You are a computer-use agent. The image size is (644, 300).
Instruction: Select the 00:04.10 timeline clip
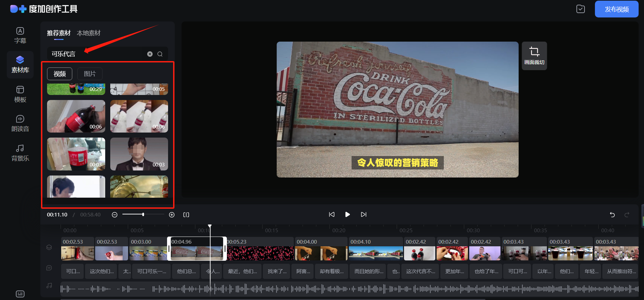tap(376, 249)
